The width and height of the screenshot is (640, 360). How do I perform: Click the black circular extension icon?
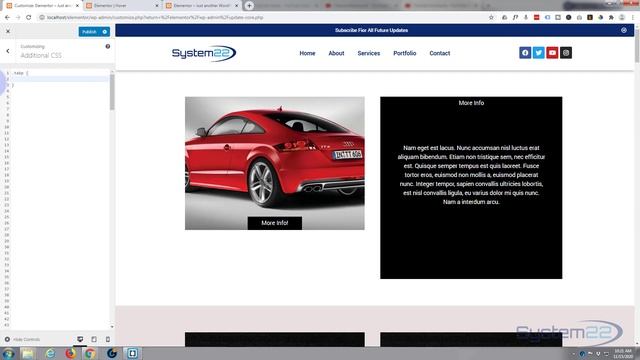click(569, 18)
